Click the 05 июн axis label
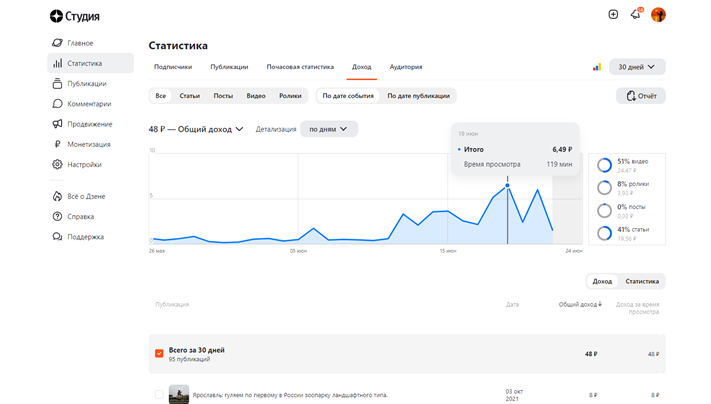 point(298,251)
